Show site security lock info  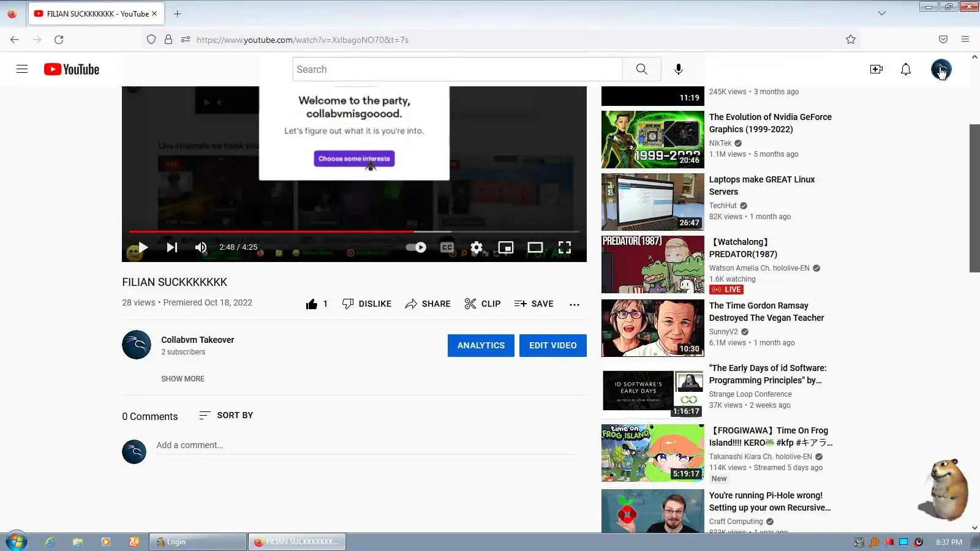click(x=168, y=40)
